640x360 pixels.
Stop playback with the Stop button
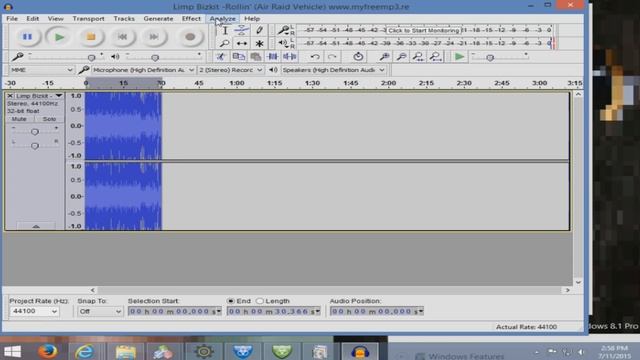[x=91, y=37]
